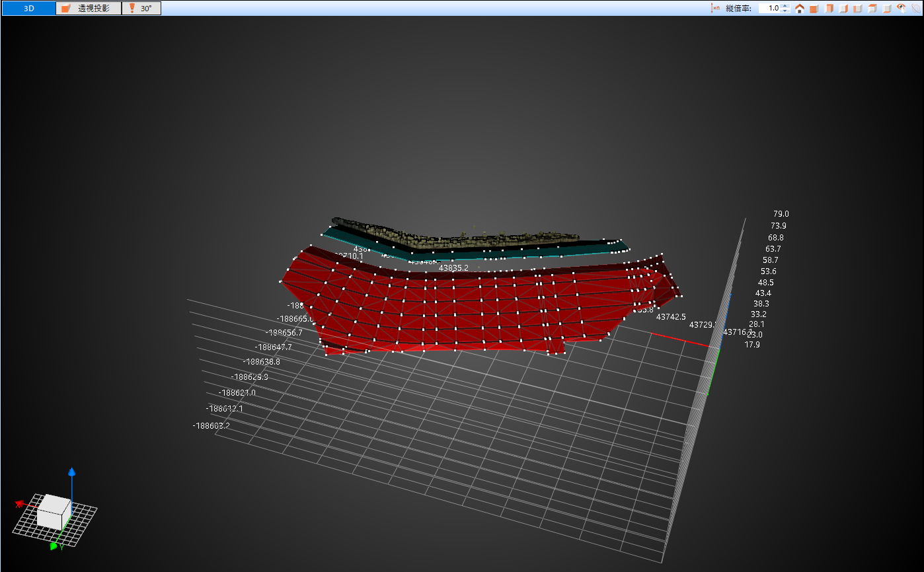The width and height of the screenshot is (924, 572).
Task: Click the 縦倍率 value field showing 1.0
Action: (769, 9)
